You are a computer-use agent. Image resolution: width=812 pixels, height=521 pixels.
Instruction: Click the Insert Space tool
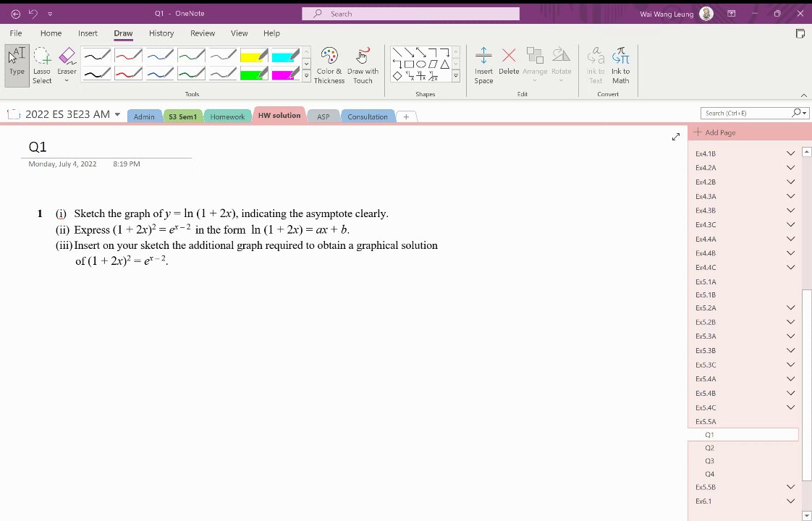[483, 66]
